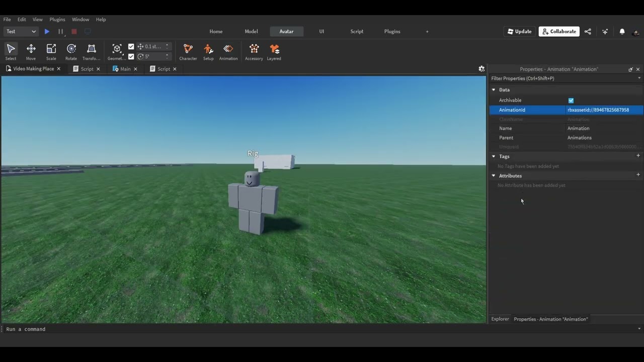Click the Share icon next to Collaborate

pos(588,31)
